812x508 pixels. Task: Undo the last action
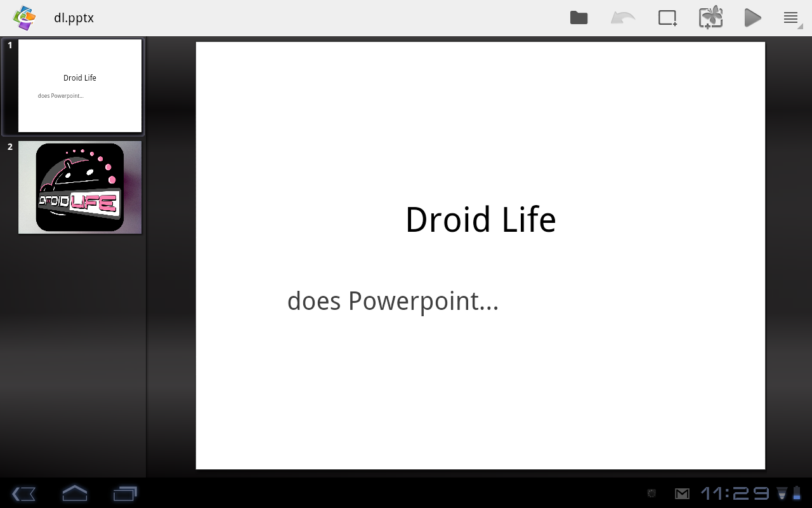(622, 18)
